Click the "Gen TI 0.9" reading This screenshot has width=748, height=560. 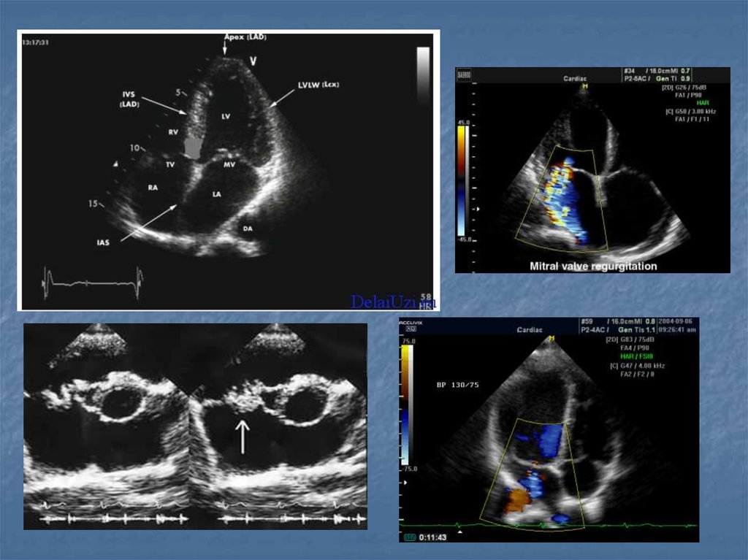[673, 78]
